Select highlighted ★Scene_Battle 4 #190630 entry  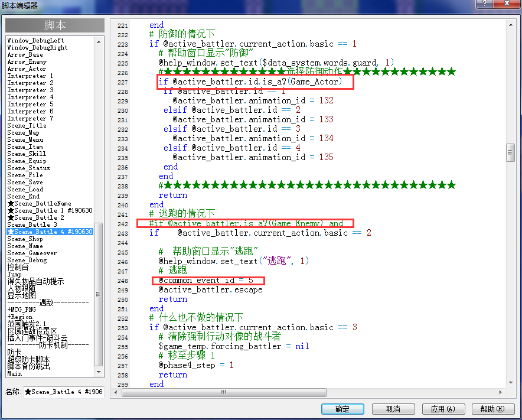(50, 232)
